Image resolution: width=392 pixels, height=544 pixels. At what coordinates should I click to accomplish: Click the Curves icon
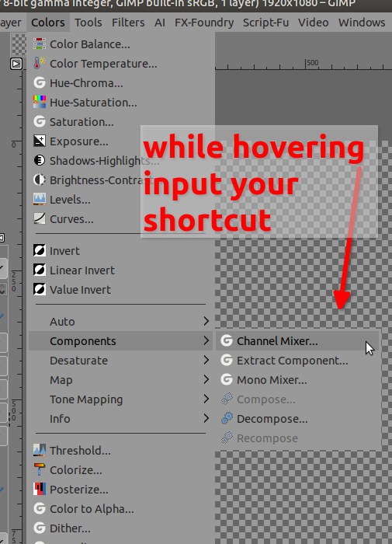tap(40, 219)
